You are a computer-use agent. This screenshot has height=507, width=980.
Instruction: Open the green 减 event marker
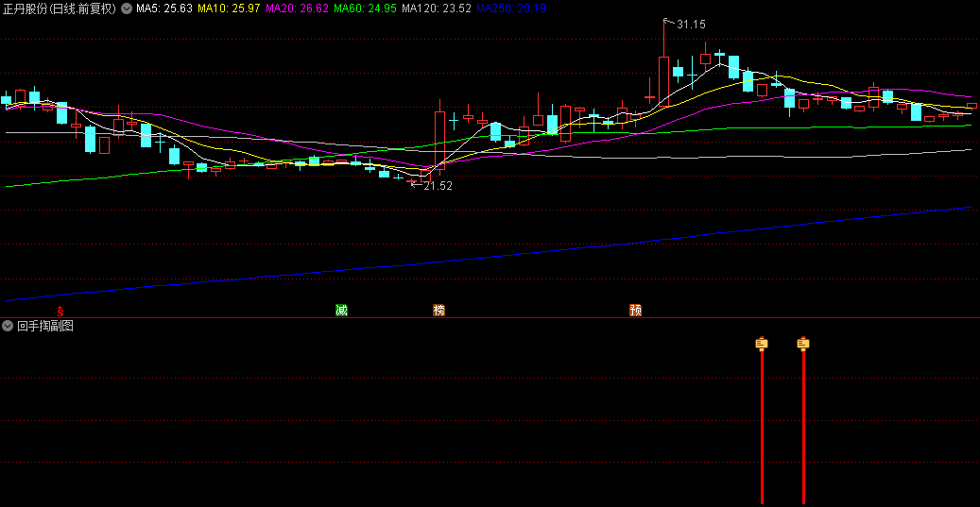tap(341, 311)
